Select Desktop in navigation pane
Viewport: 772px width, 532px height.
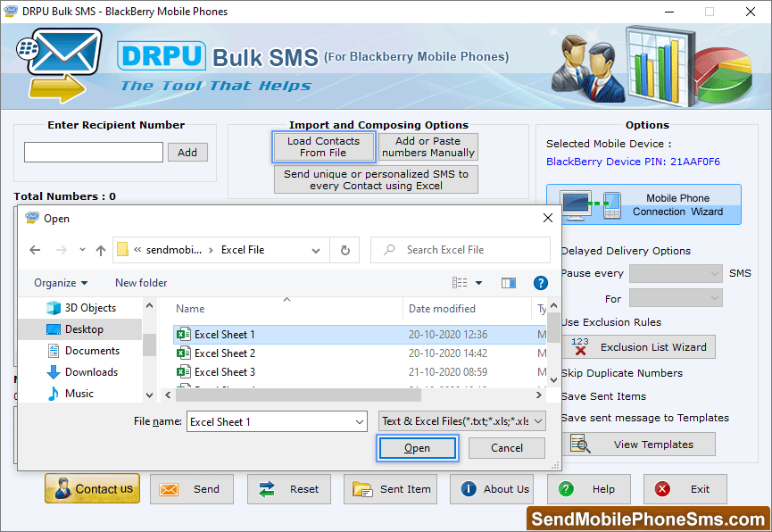coord(80,329)
